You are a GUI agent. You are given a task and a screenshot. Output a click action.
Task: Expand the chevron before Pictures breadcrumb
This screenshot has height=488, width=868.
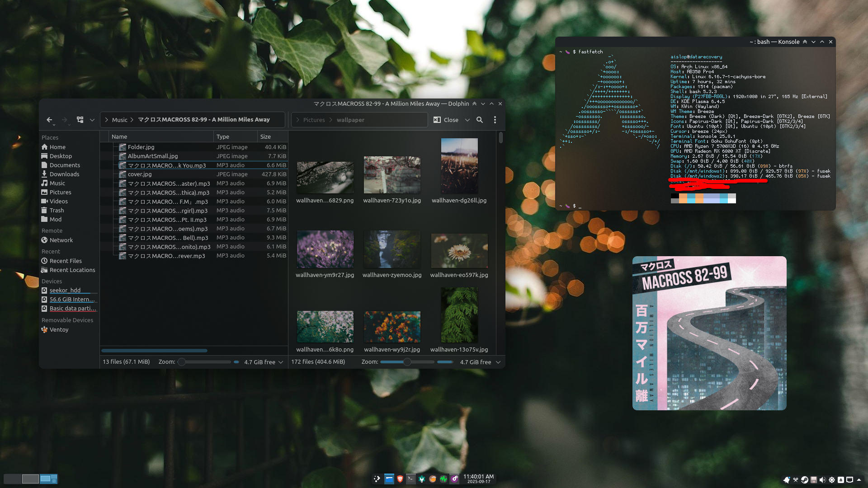pos(298,120)
